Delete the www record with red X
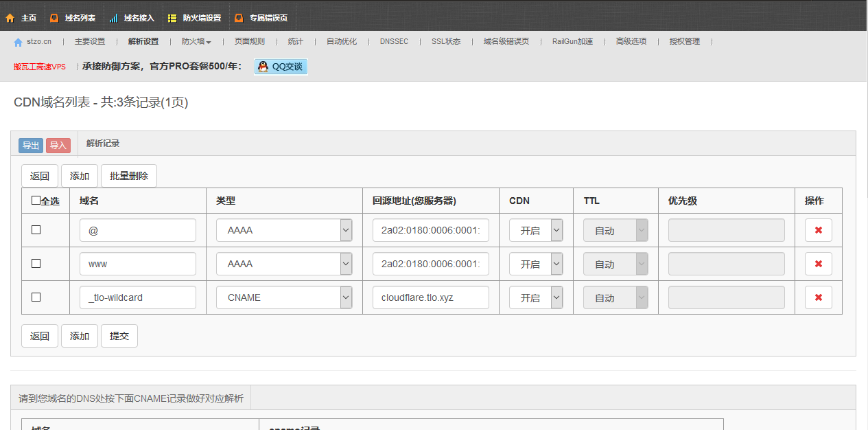The image size is (868, 430). pos(818,264)
